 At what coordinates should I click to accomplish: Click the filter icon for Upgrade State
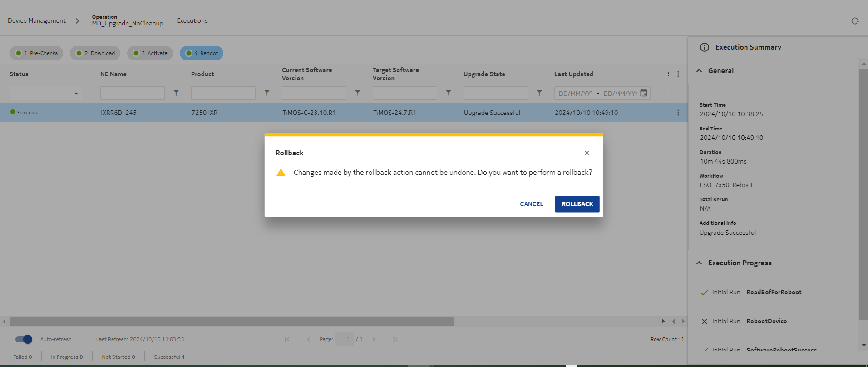[x=539, y=93]
